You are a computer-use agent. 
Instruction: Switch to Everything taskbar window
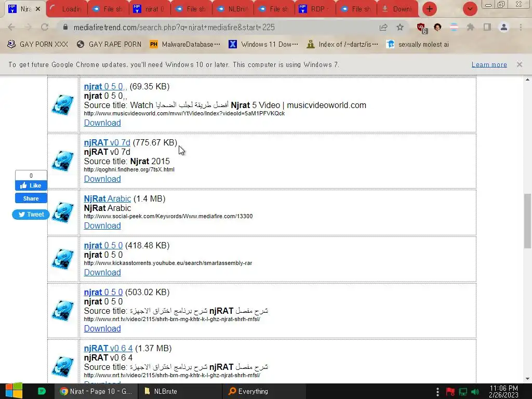tap(264, 391)
